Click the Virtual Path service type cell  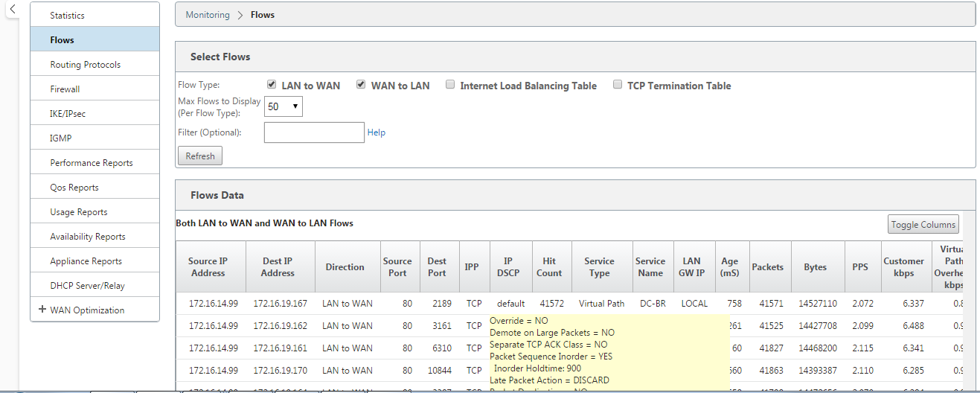pos(602,303)
